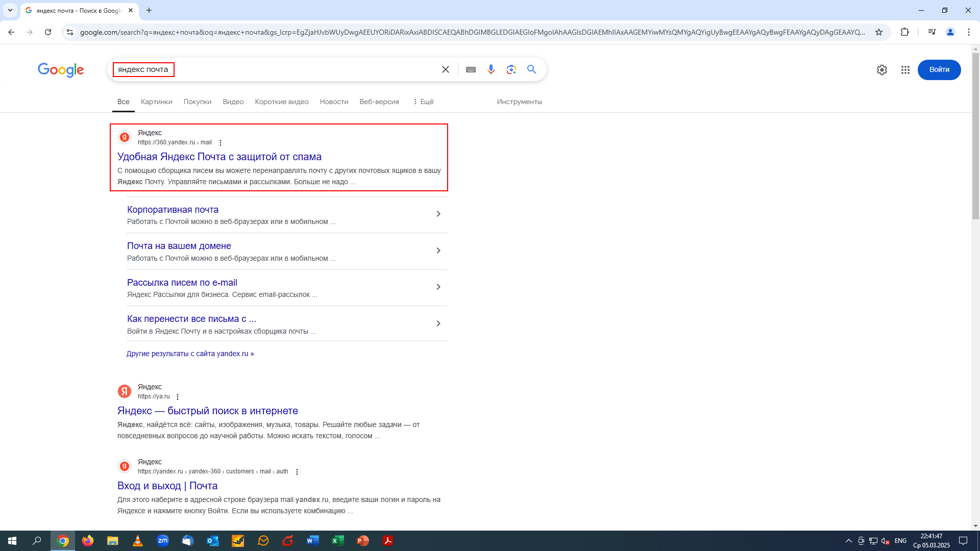Select the Все results tab

[x=124, y=102]
